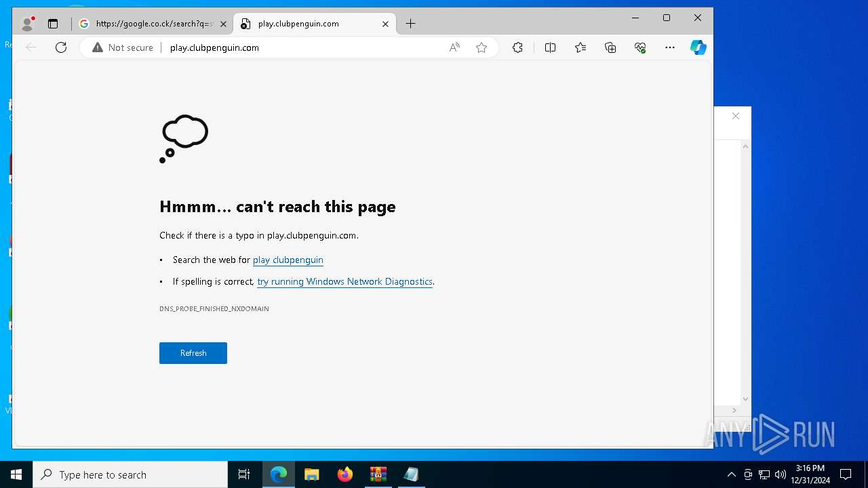Launch Firefox from taskbar
This screenshot has height=488, width=868.
click(x=345, y=474)
